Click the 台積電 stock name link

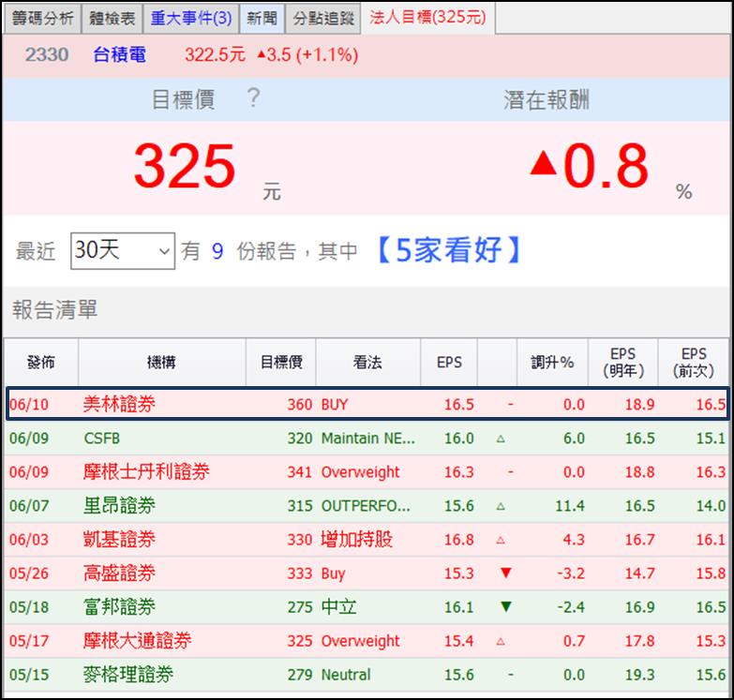point(119,54)
